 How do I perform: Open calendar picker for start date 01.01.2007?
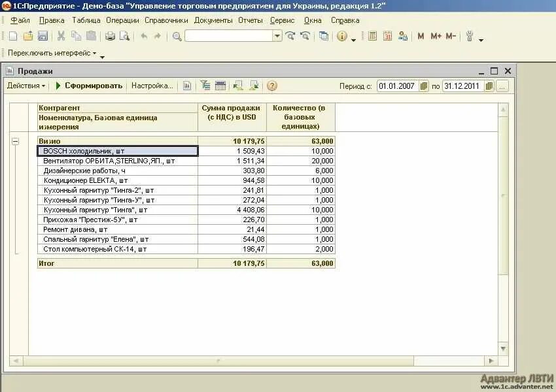(x=423, y=86)
